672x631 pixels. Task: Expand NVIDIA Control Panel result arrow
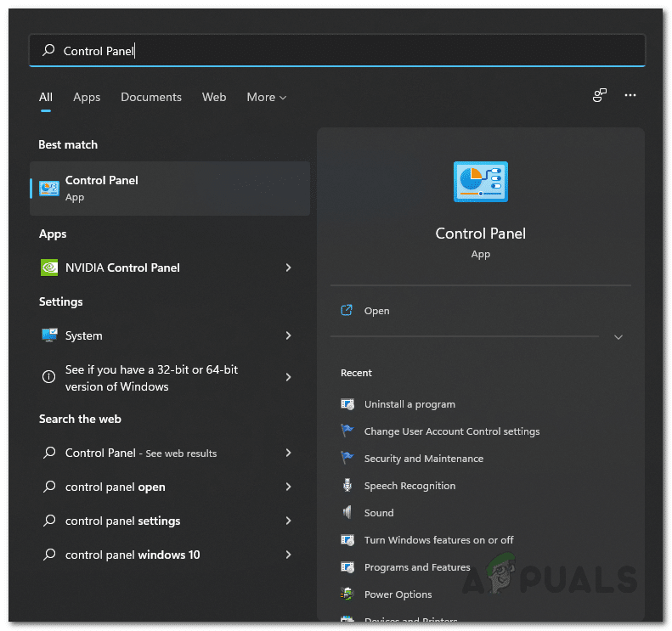point(289,268)
